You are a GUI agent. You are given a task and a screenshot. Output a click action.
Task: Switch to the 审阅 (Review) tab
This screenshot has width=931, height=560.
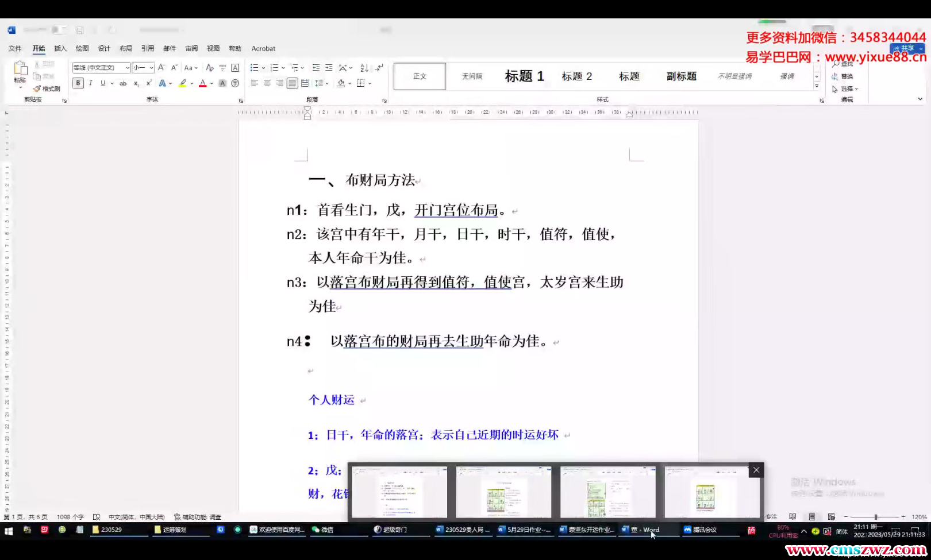(191, 48)
